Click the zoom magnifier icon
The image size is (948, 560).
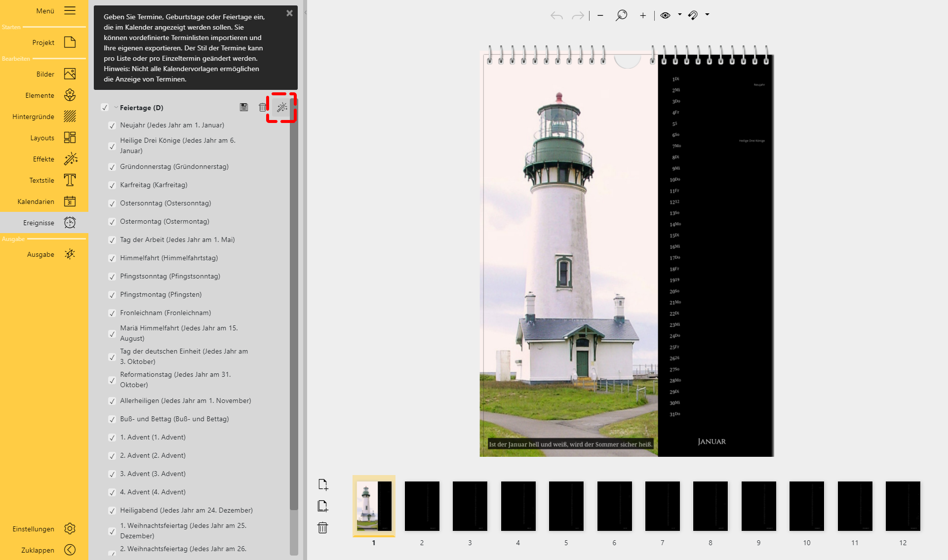pos(621,15)
